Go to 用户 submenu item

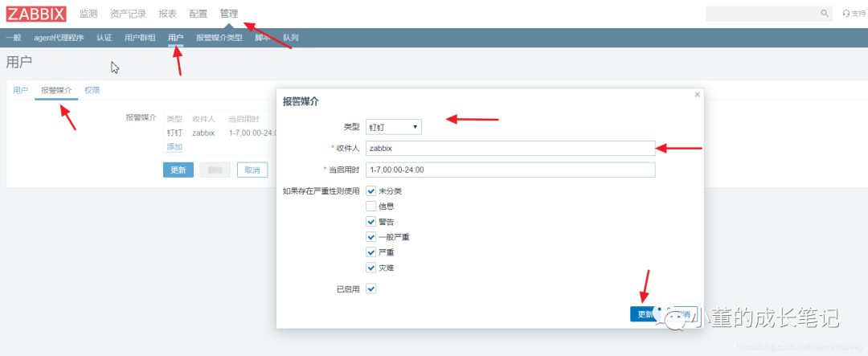pos(175,38)
